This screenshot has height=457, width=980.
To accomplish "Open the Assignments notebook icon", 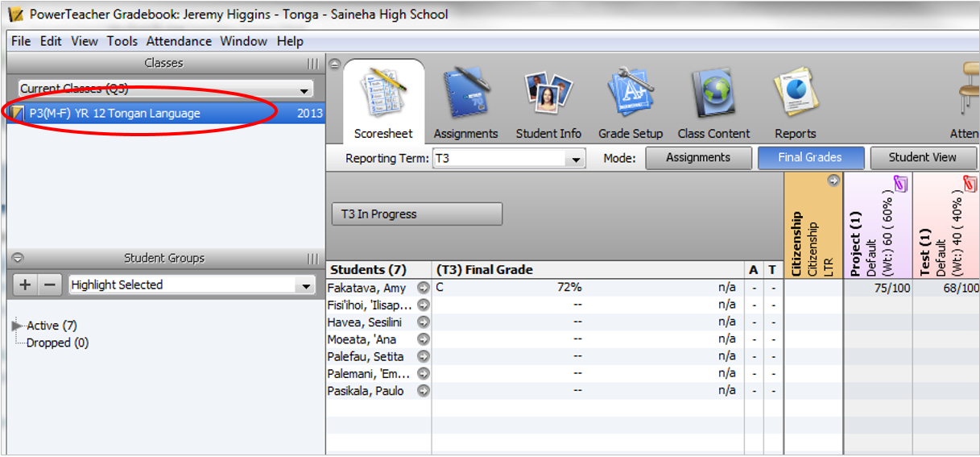I will [x=465, y=92].
